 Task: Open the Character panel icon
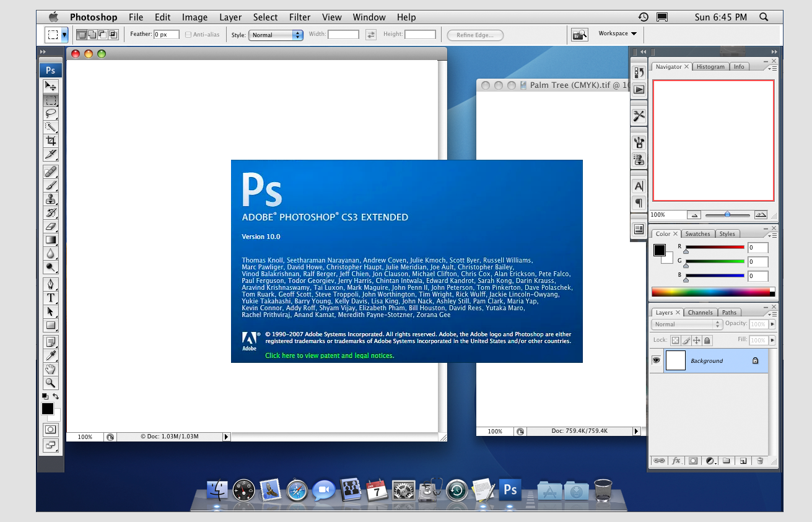tap(639, 186)
